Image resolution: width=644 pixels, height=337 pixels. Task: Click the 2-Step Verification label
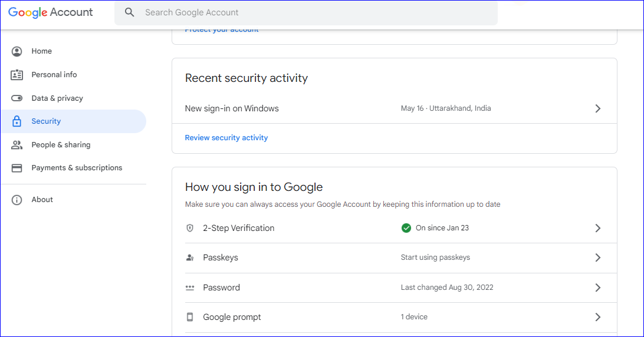click(239, 228)
